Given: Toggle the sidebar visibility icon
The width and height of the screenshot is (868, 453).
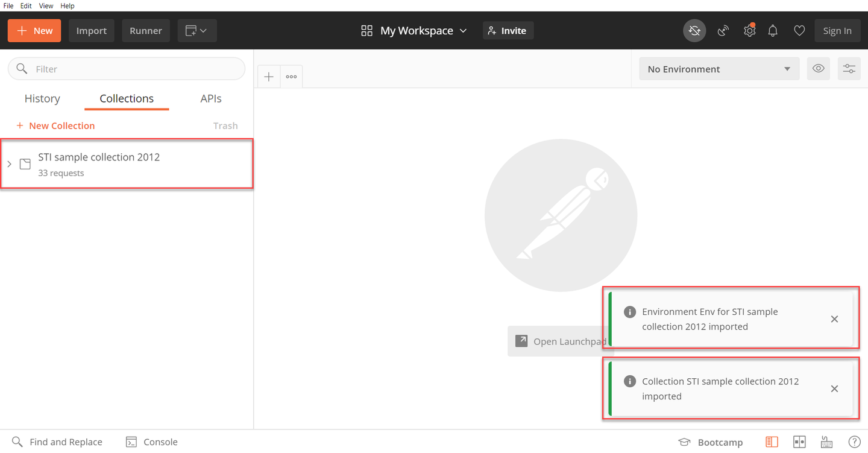Looking at the screenshot, I should [x=772, y=442].
